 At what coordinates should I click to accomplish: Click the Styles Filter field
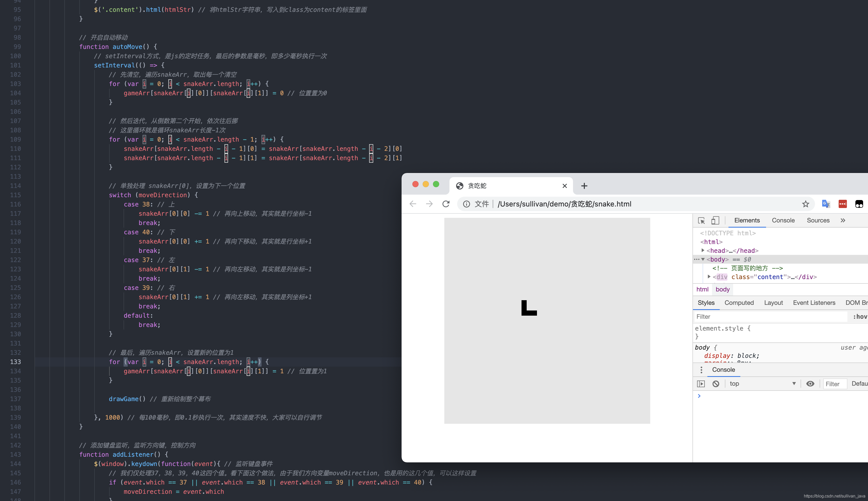coord(770,317)
